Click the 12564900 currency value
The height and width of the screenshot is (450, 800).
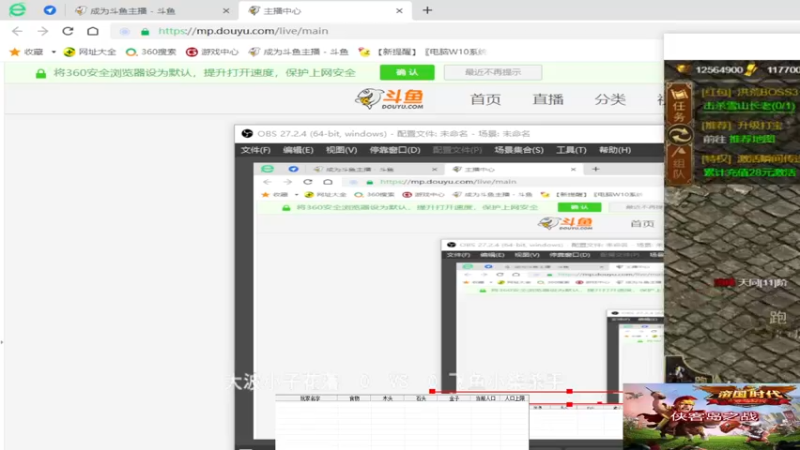[719, 70]
